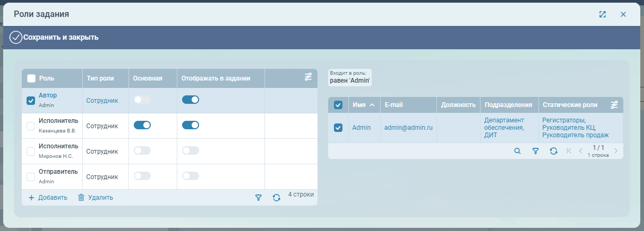The height and width of the screenshot is (231, 644).
Task: Click 'Удалить' to delete selected role
Action: [96, 198]
